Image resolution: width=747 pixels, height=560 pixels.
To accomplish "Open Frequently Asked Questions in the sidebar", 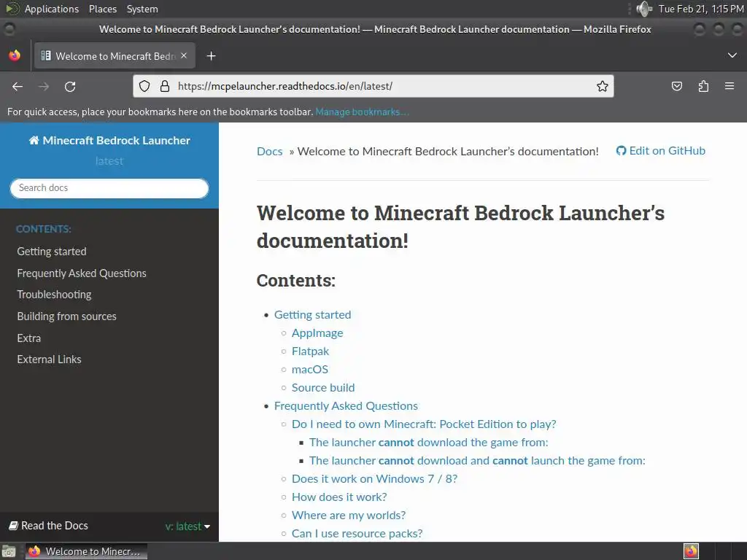I will (82, 273).
